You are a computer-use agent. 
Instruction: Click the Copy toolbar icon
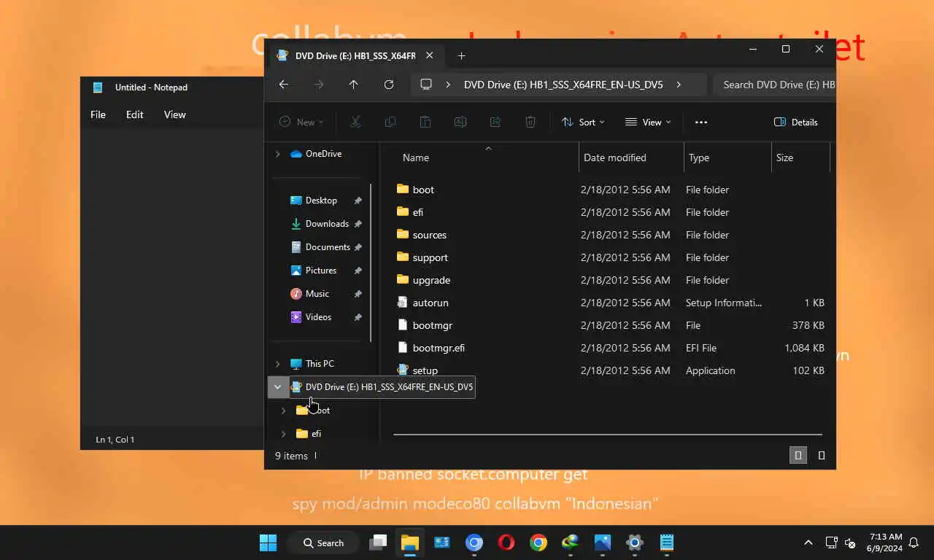[x=390, y=122]
